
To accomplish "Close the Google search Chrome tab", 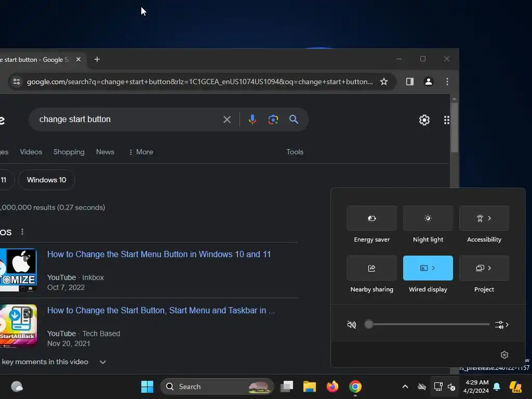I will tap(78, 59).
